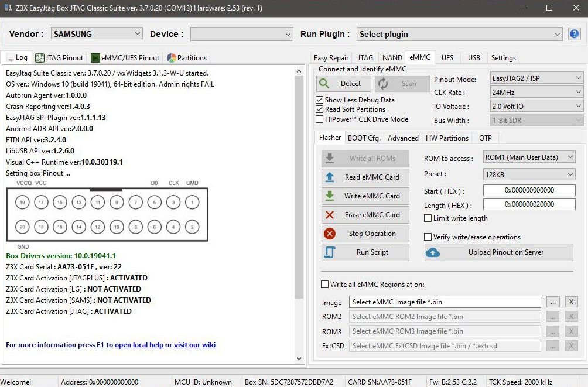The width and height of the screenshot is (588, 387).
Task: Click the cloud upload icon on Upload Pinout
Action: (x=433, y=252)
